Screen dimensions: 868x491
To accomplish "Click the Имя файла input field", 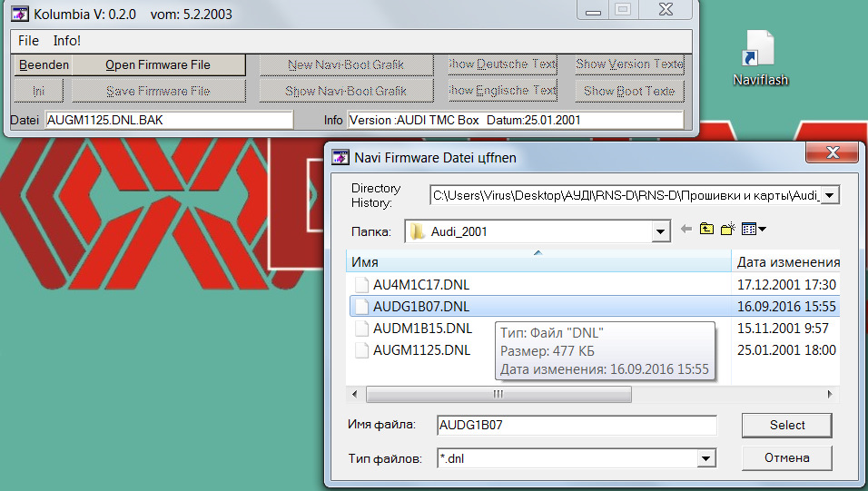I will pos(577,425).
